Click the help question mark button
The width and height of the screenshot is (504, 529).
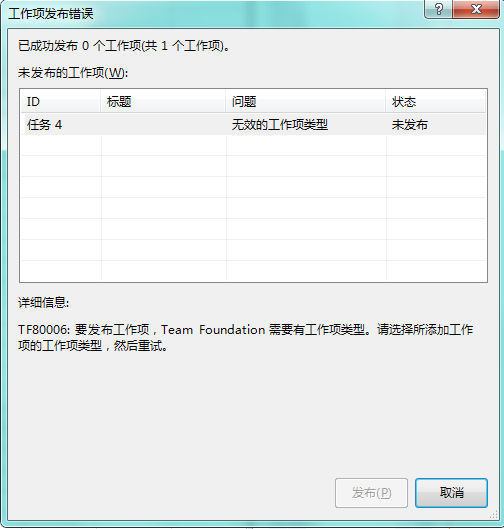point(439,9)
